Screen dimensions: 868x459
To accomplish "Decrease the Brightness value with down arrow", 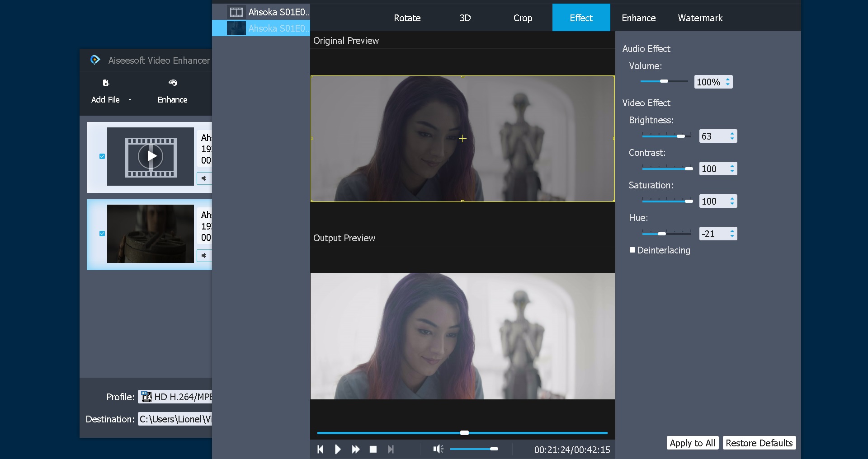I will pyautogui.click(x=732, y=139).
